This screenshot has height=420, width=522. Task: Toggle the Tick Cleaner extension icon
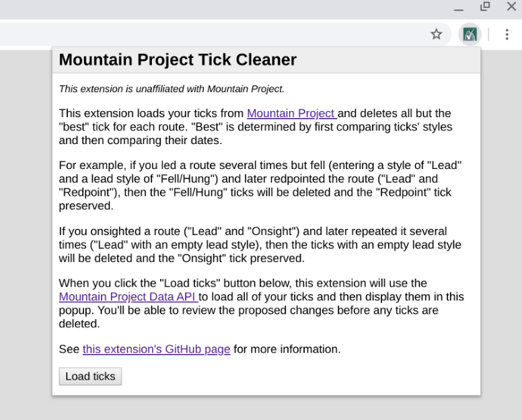point(470,34)
